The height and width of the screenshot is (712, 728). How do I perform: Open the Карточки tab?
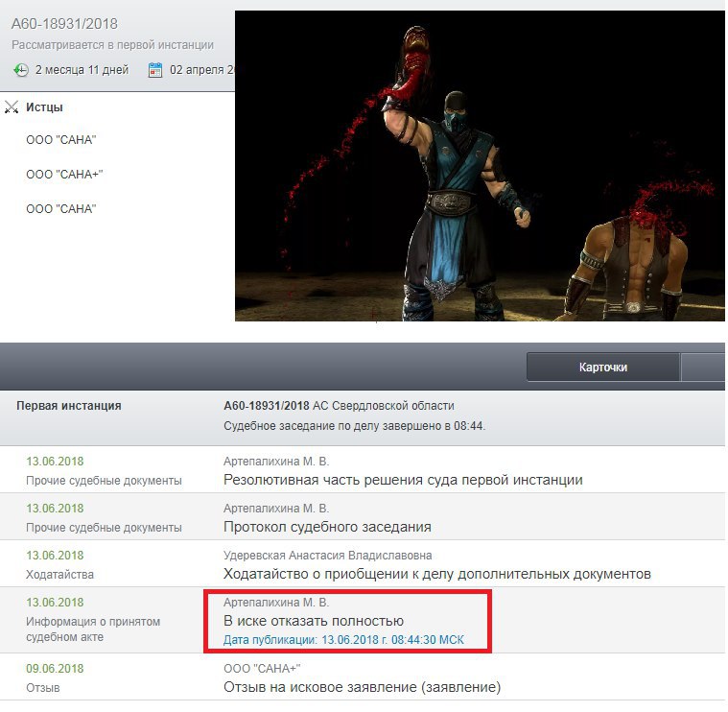click(x=603, y=368)
